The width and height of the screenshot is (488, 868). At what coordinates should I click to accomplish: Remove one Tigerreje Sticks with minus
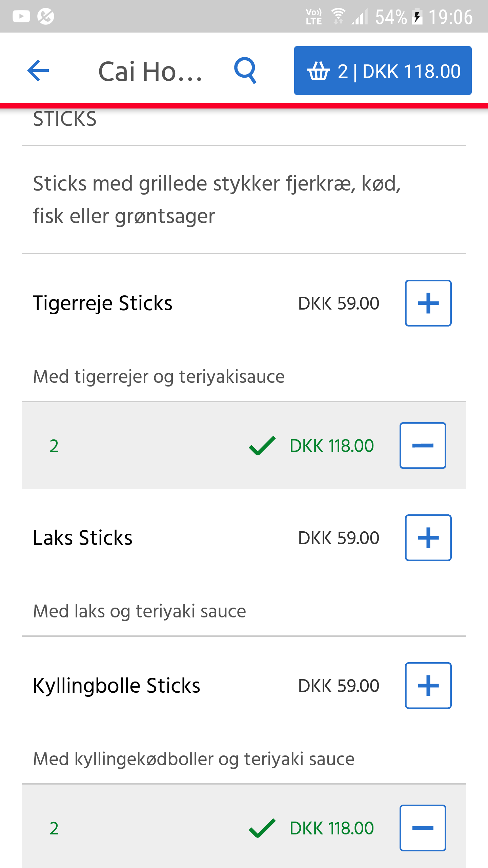[423, 446]
